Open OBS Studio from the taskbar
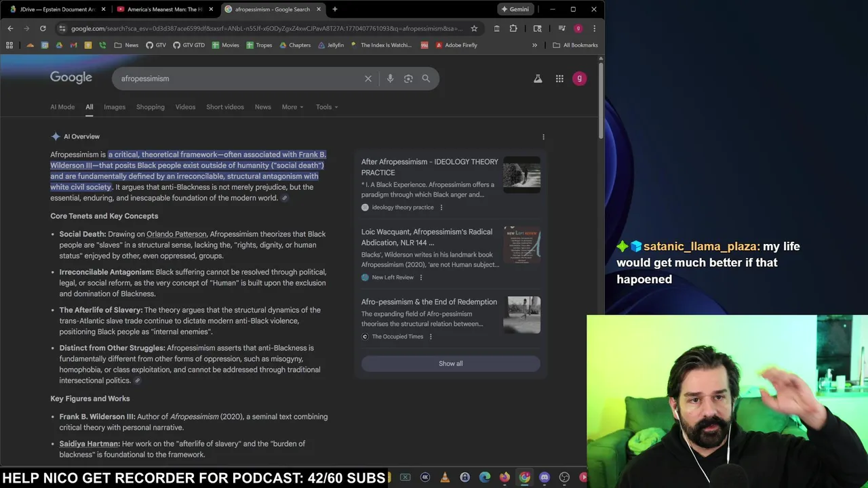 click(x=564, y=477)
